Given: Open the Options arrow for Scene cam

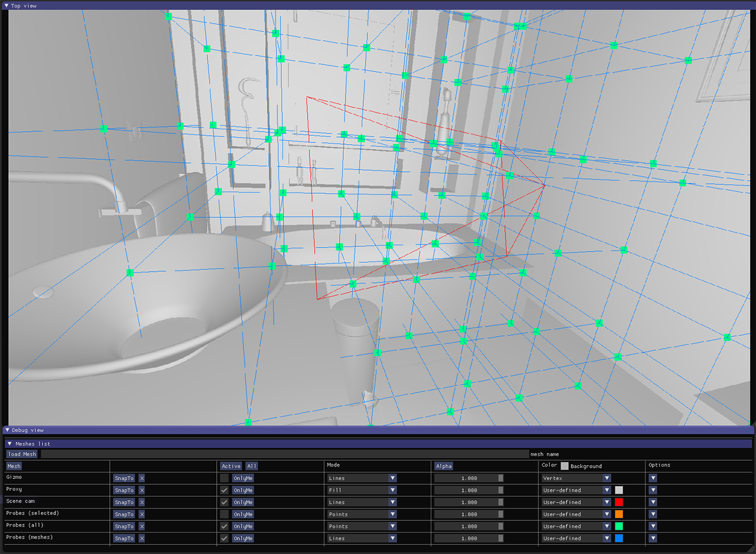Looking at the screenshot, I should (653, 502).
